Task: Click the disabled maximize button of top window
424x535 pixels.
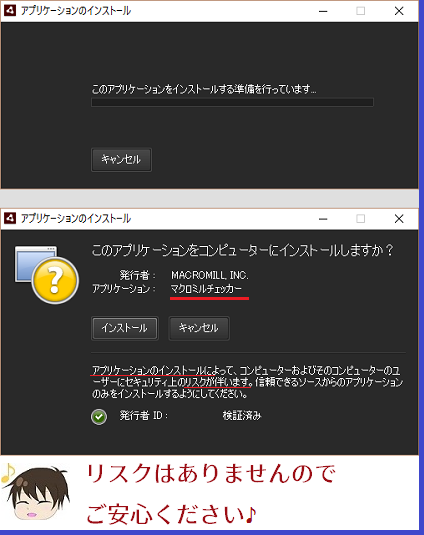Action: pos(361,11)
